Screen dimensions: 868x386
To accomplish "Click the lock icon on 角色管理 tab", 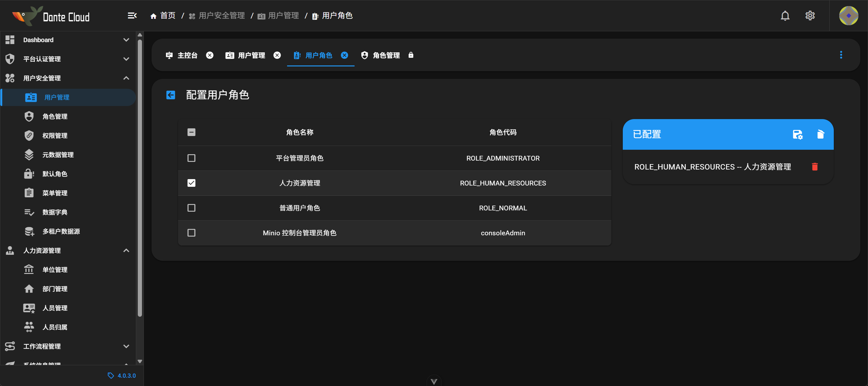I will pyautogui.click(x=411, y=55).
